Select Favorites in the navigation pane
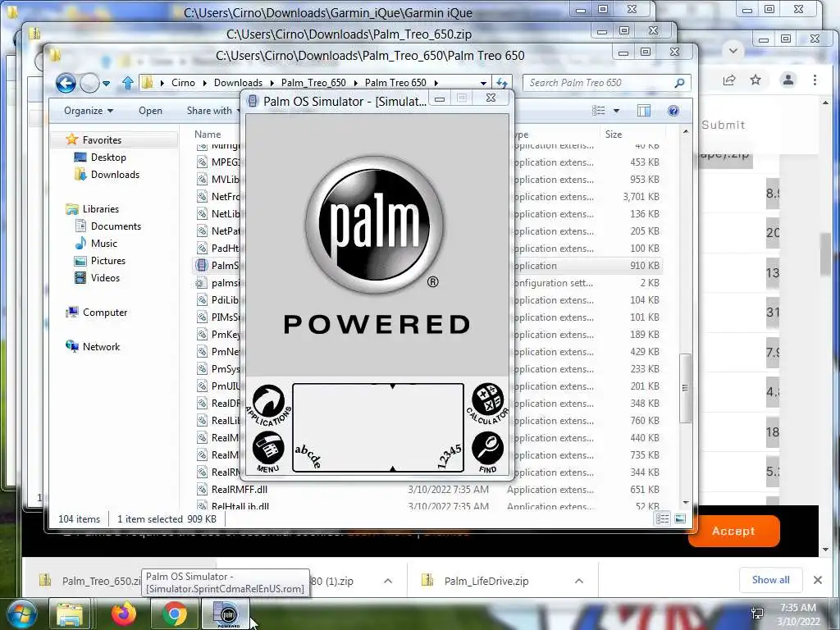Image resolution: width=840 pixels, height=630 pixels. 102,140
